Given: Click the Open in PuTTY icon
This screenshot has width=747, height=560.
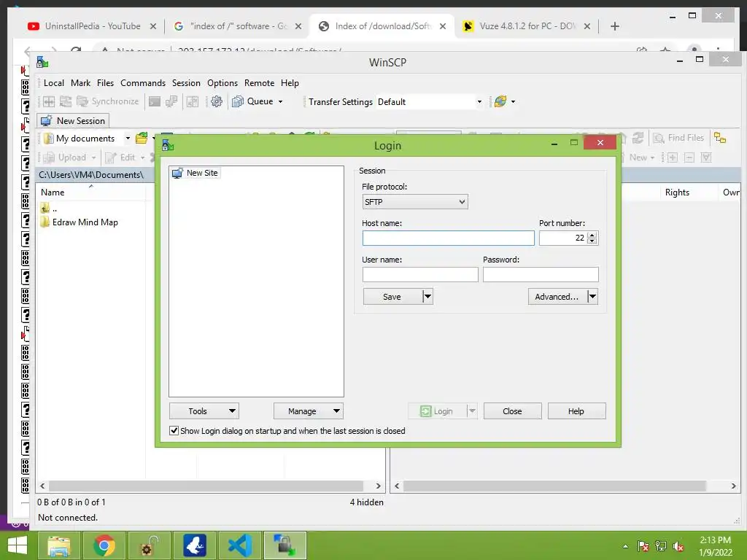Looking at the screenshot, I should coord(171,101).
